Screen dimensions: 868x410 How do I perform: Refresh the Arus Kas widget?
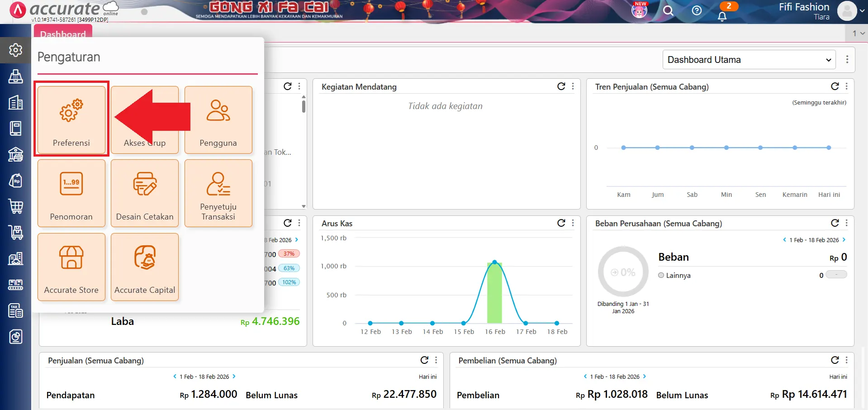click(x=561, y=223)
